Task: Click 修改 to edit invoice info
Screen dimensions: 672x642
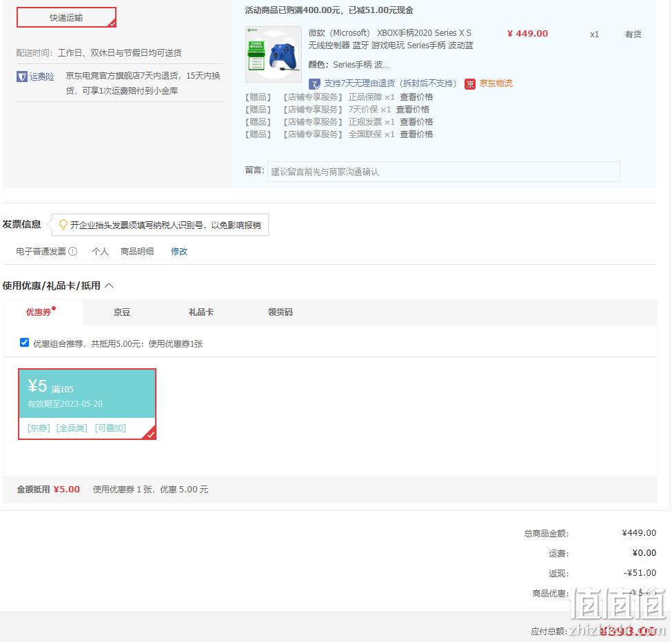Action: pyautogui.click(x=179, y=251)
